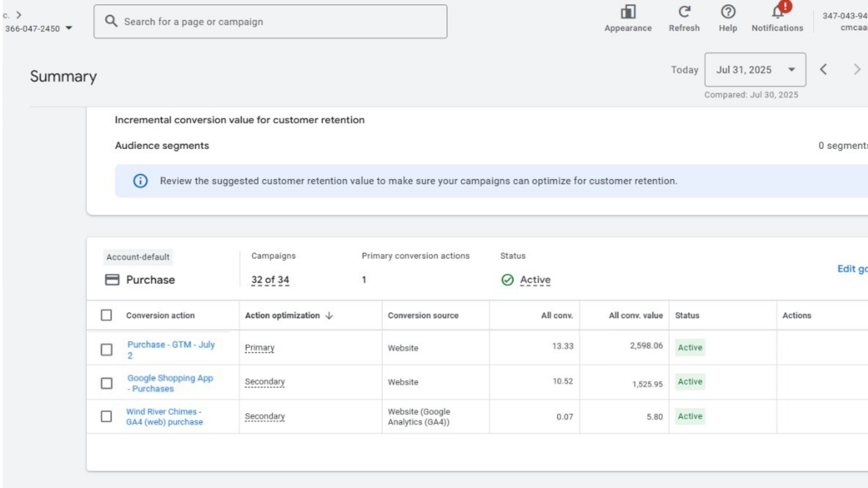The width and height of the screenshot is (868, 488).
Task: Click the Action optimization sort arrow
Action: 329,316
